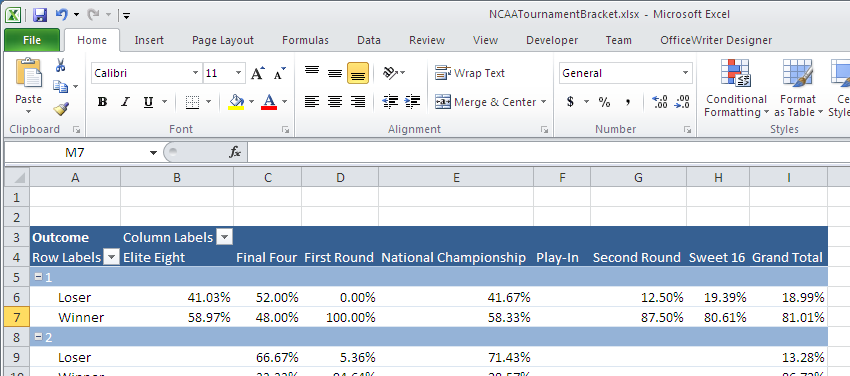Select row 7 header
Screen dimensions: 850x376
click(x=17, y=317)
